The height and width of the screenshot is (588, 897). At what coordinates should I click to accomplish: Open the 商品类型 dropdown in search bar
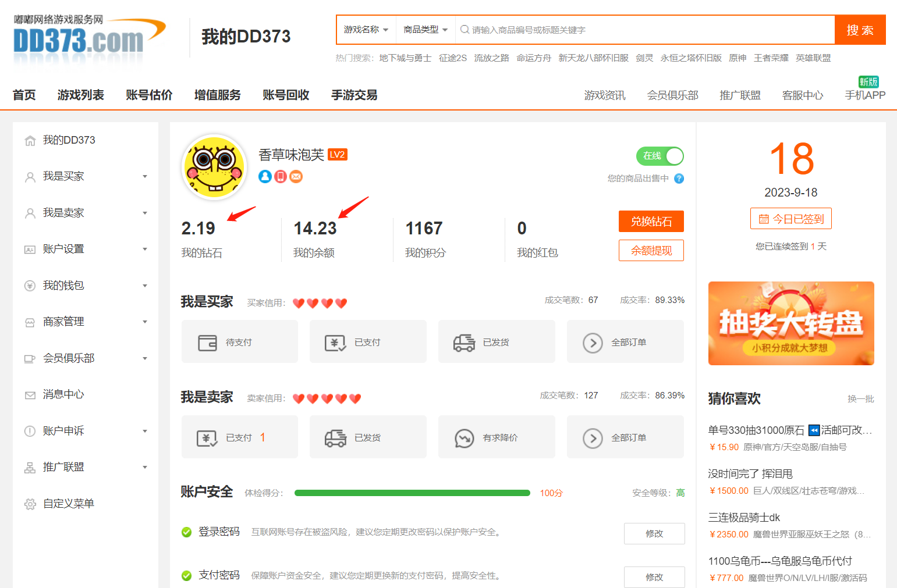point(426,30)
